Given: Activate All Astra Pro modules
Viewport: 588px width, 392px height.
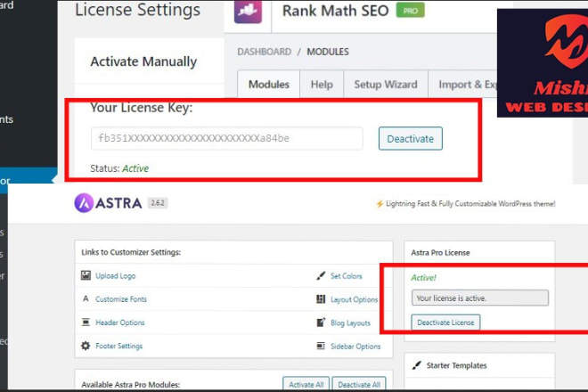Looking at the screenshot, I should coord(306,384).
